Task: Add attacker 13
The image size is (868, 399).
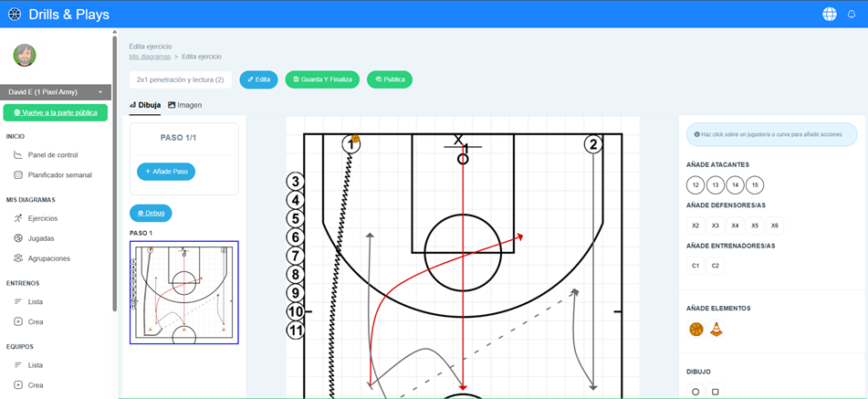Action: (716, 185)
